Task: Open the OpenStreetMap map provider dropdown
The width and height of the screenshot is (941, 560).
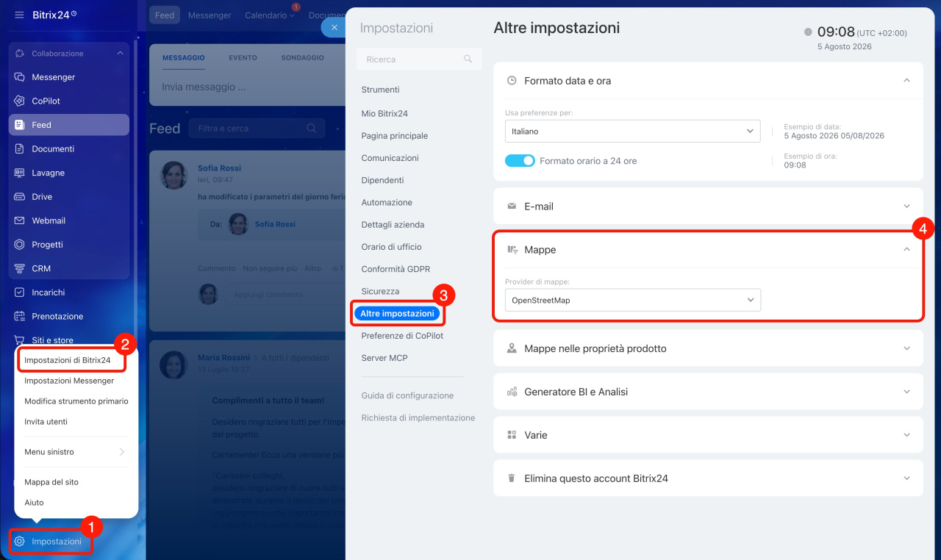Action: (633, 300)
